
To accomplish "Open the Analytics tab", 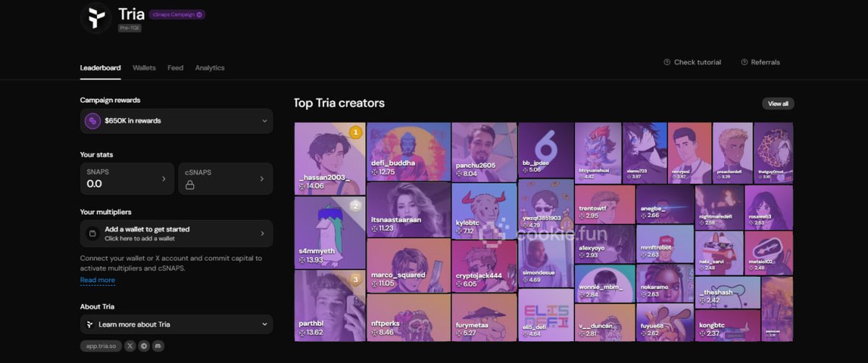I will click(x=210, y=68).
